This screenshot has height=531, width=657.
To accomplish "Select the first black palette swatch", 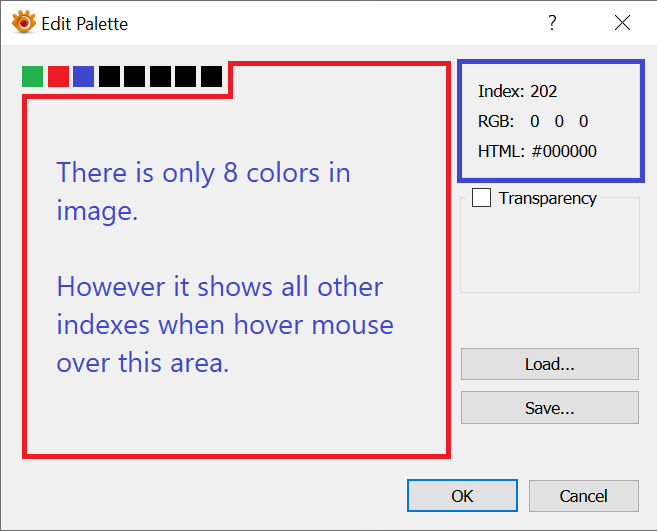I will (109, 76).
